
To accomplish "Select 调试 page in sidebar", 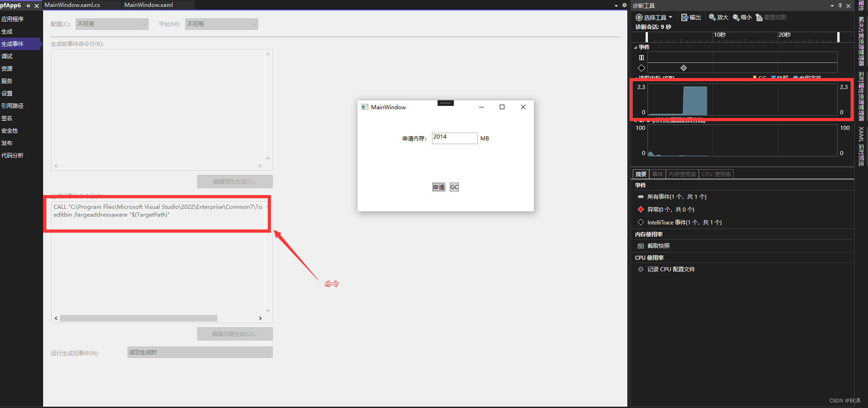I will [x=7, y=56].
